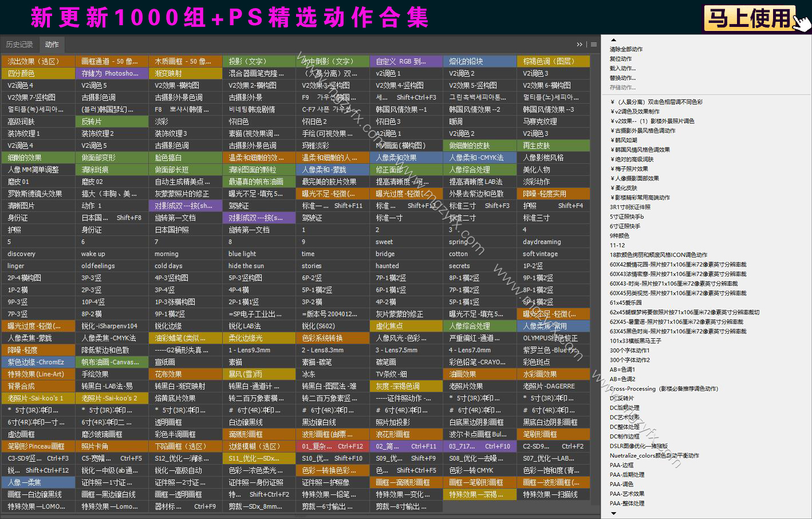Run the 再生皮肤 action

click(553, 146)
